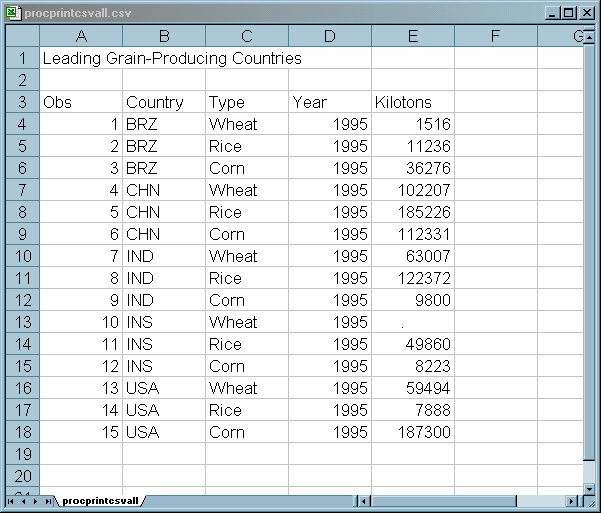Click horizontal scrollbar left arrow
601x513 pixels.
[363, 501]
